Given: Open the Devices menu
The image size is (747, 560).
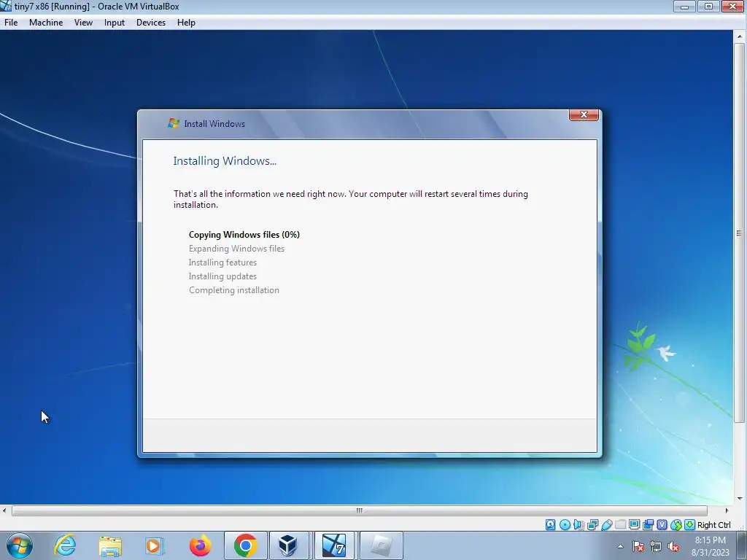Looking at the screenshot, I should point(150,23).
